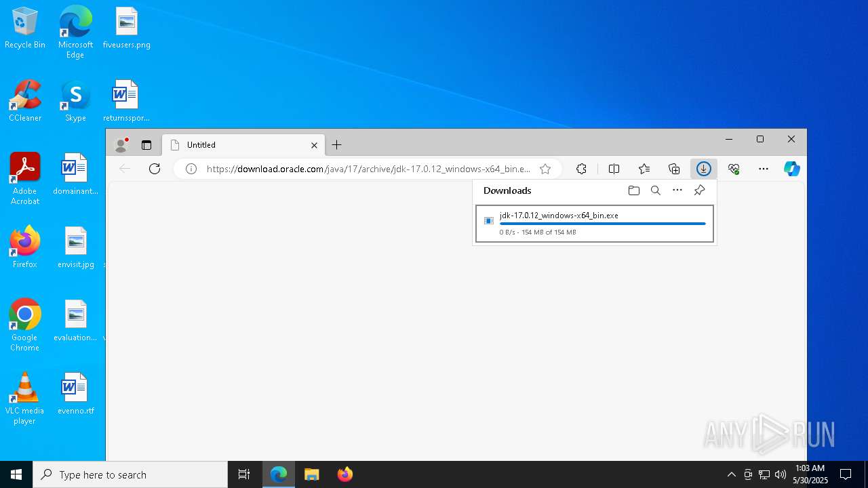This screenshot has height=488, width=868.
Task: View site information icon in address bar
Action: [191, 169]
